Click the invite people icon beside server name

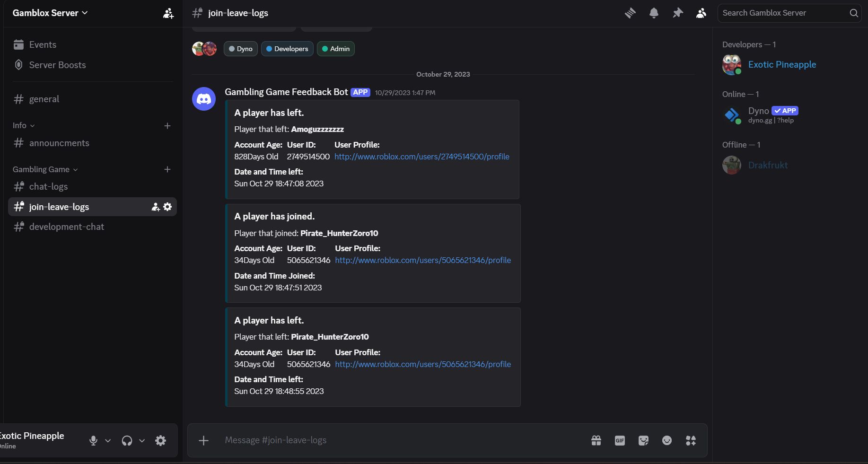(168, 13)
